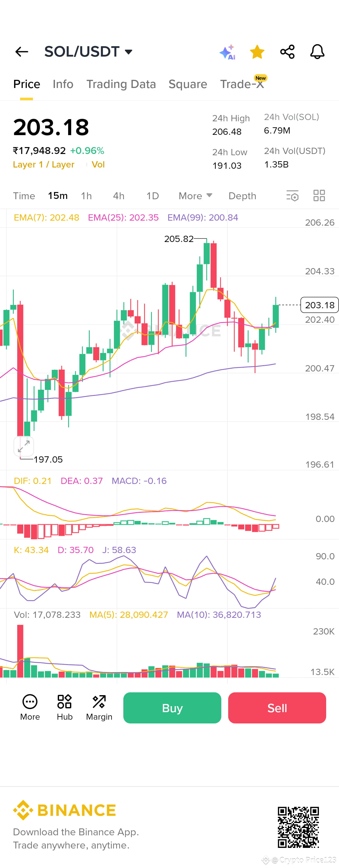Open the AI assistant sparkle icon

[227, 52]
